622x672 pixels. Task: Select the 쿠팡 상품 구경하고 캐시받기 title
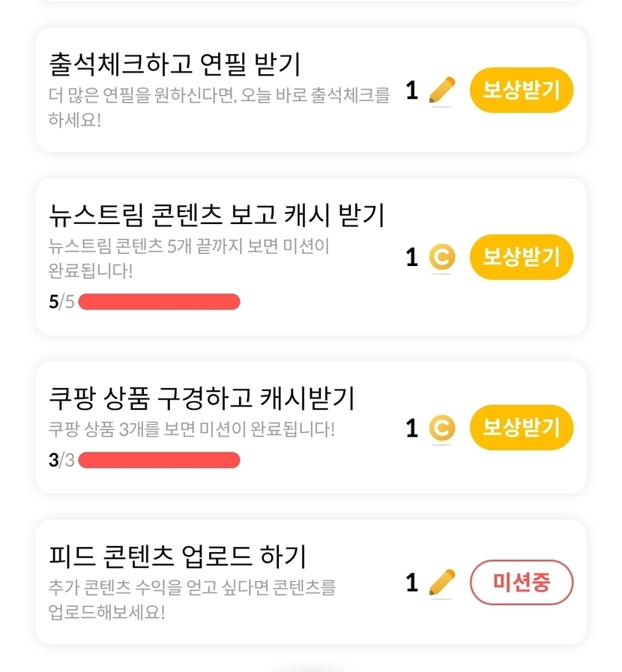tap(201, 399)
